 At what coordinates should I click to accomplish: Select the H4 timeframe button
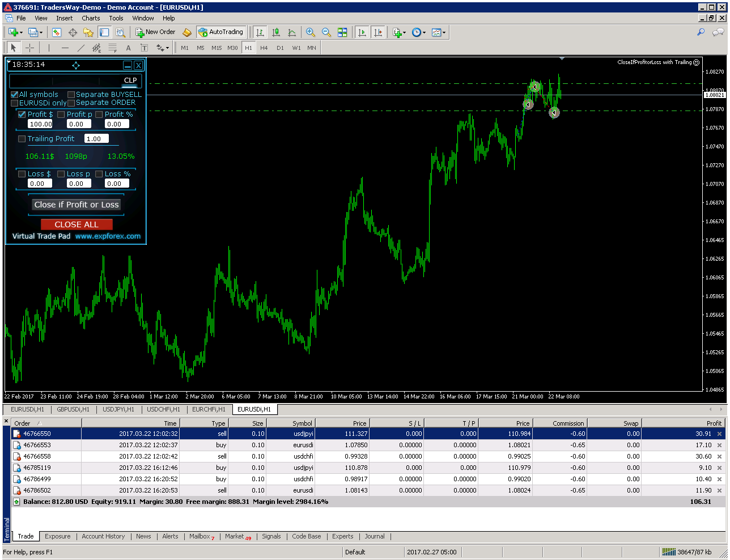click(264, 48)
